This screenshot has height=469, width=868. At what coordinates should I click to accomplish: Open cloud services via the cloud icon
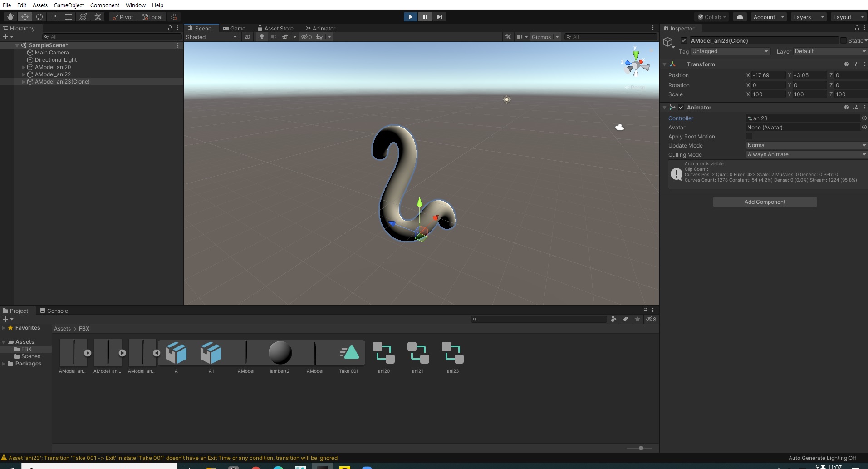point(740,17)
